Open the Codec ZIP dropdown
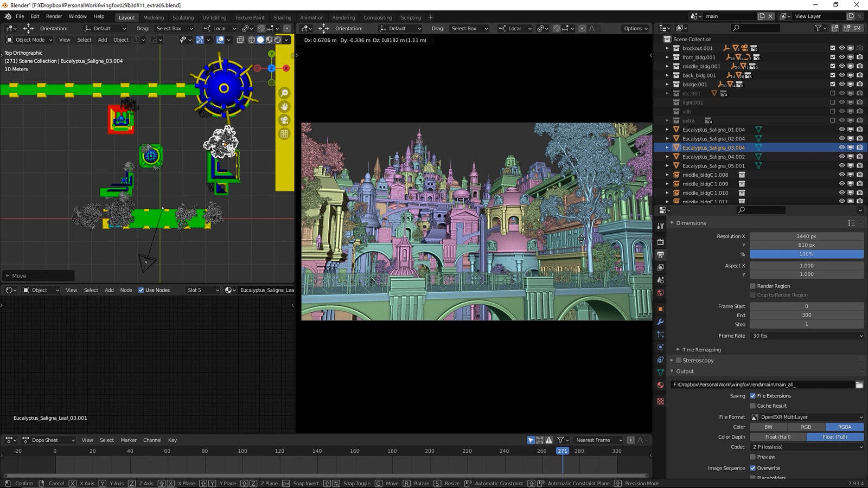The height and width of the screenshot is (488, 868). [807, 447]
